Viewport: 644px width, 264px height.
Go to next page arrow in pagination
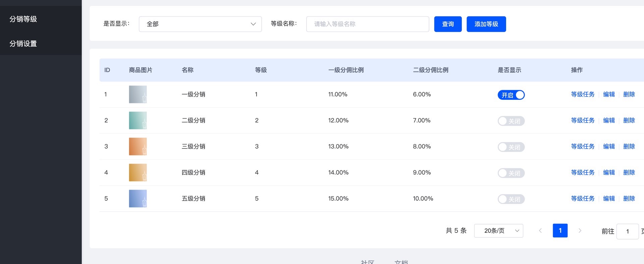(x=580, y=230)
